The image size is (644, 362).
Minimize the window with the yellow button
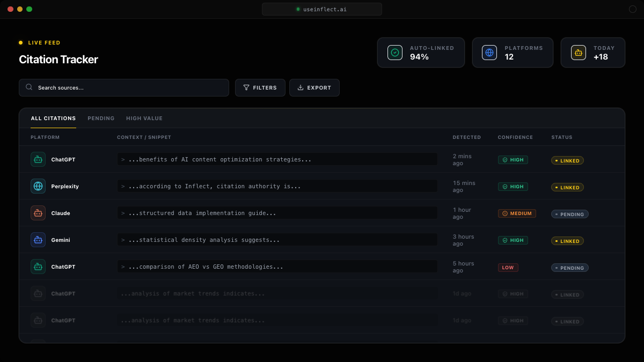(20, 9)
